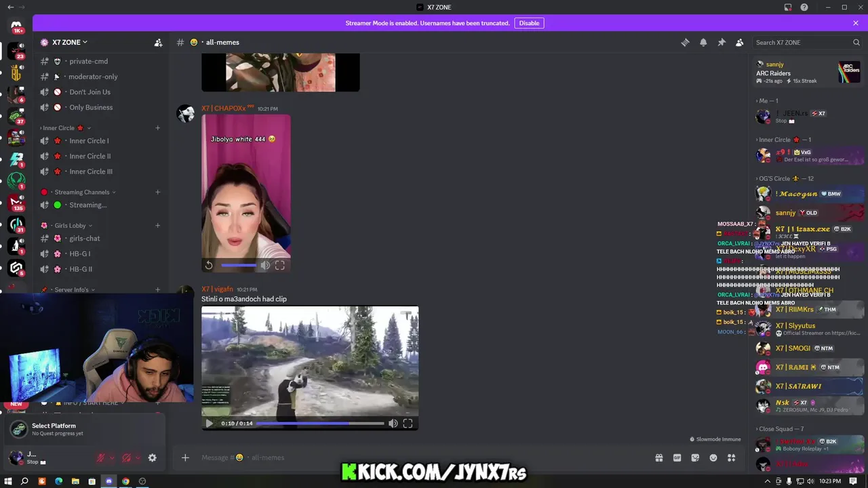Open the emoji picker smiley
Viewport: 868px width, 488px height.
coord(713,457)
